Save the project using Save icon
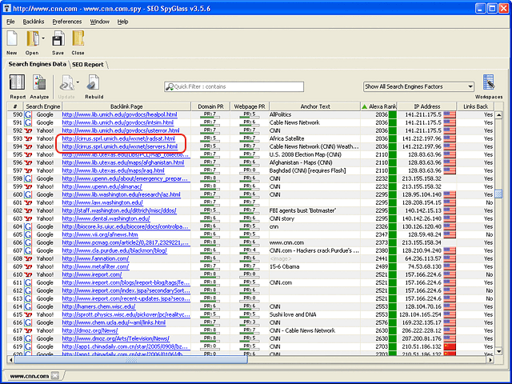Image resolution: width=512 pixels, height=384 pixels. [58, 39]
